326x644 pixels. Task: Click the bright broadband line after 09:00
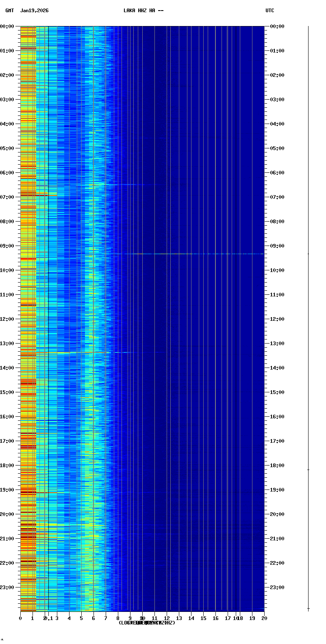[x=187, y=254]
